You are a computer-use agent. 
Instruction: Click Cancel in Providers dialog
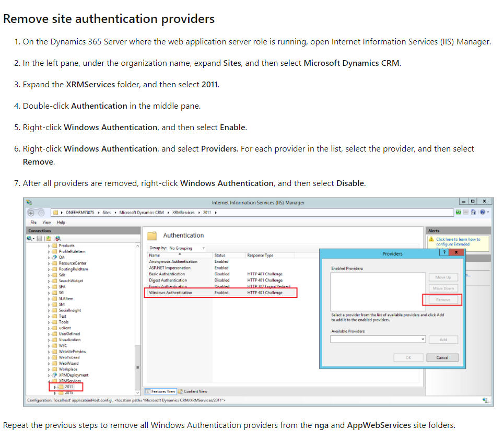click(x=442, y=358)
